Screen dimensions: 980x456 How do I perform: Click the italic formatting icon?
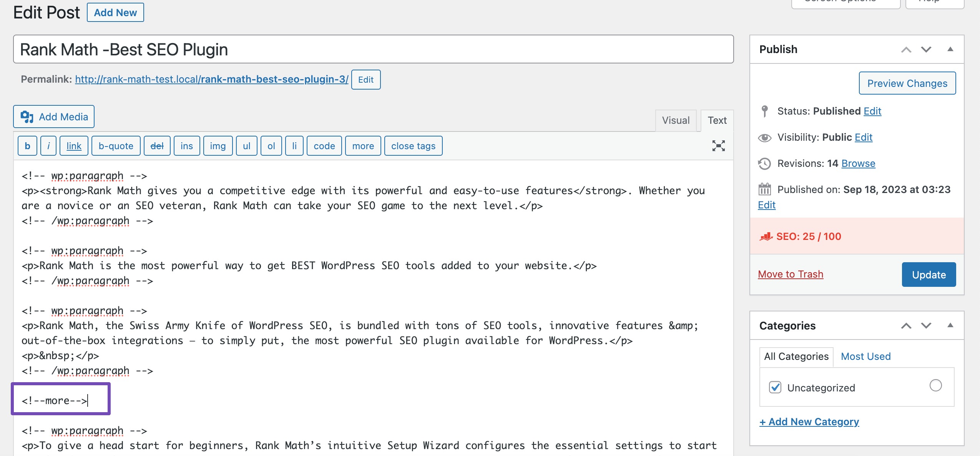click(48, 146)
